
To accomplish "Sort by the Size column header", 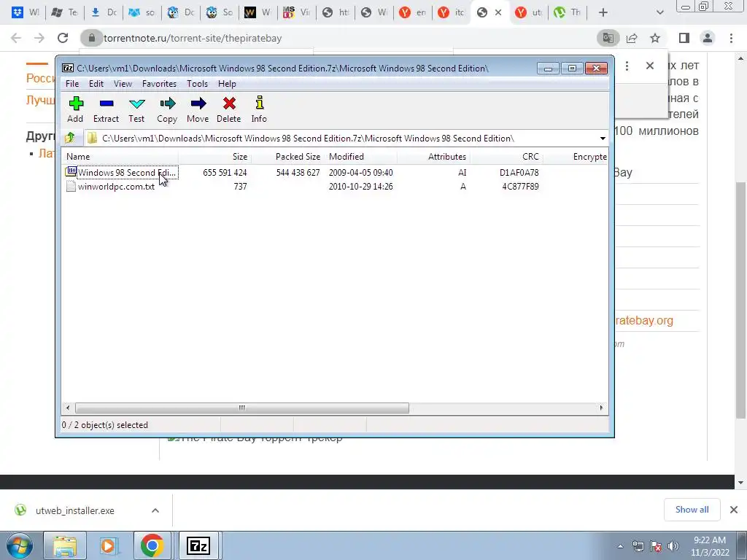I will [x=215, y=157].
